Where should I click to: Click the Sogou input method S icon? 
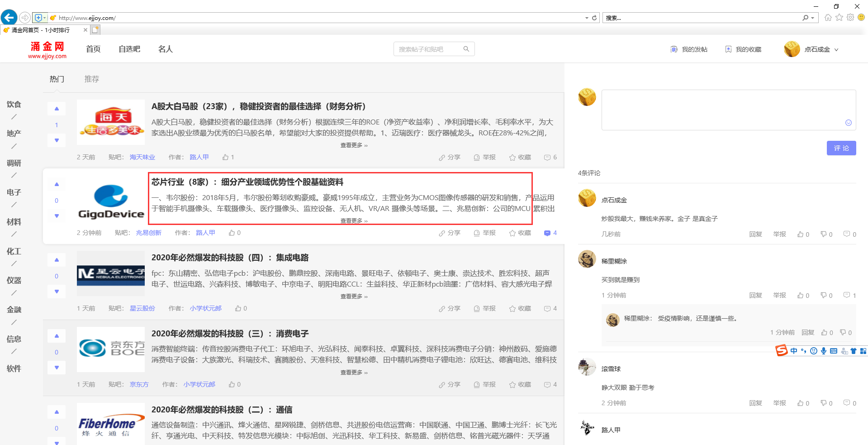coord(781,351)
